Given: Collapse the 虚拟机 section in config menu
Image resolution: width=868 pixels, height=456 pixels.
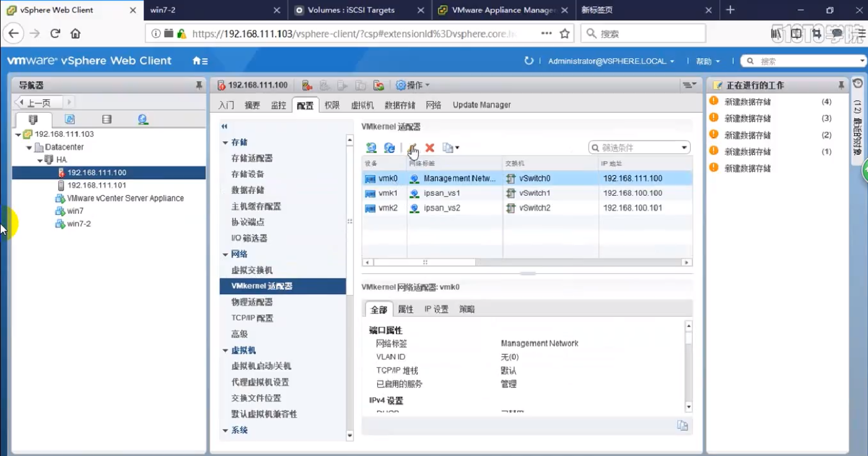Looking at the screenshot, I should [225, 350].
